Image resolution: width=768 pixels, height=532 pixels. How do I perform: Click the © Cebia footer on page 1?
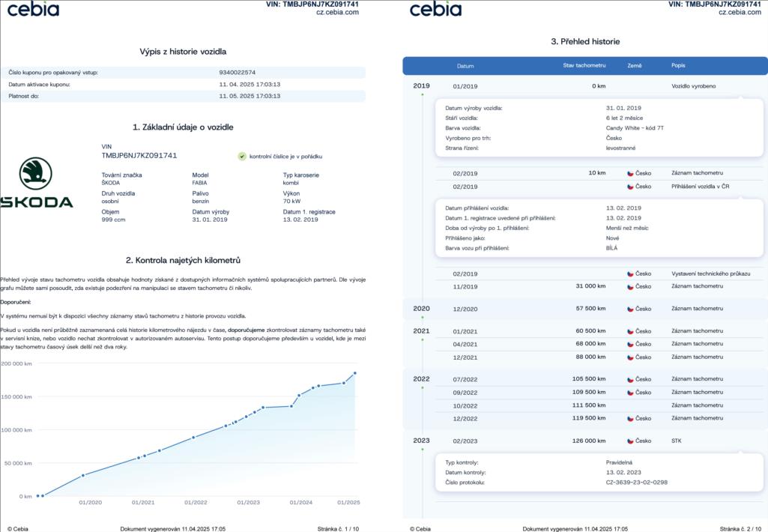click(x=18, y=529)
